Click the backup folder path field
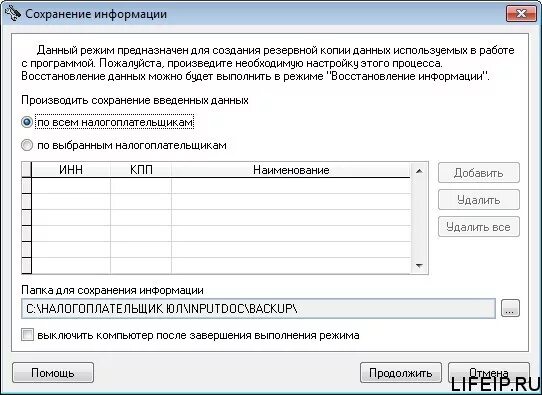The image size is (542, 395). [x=259, y=309]
